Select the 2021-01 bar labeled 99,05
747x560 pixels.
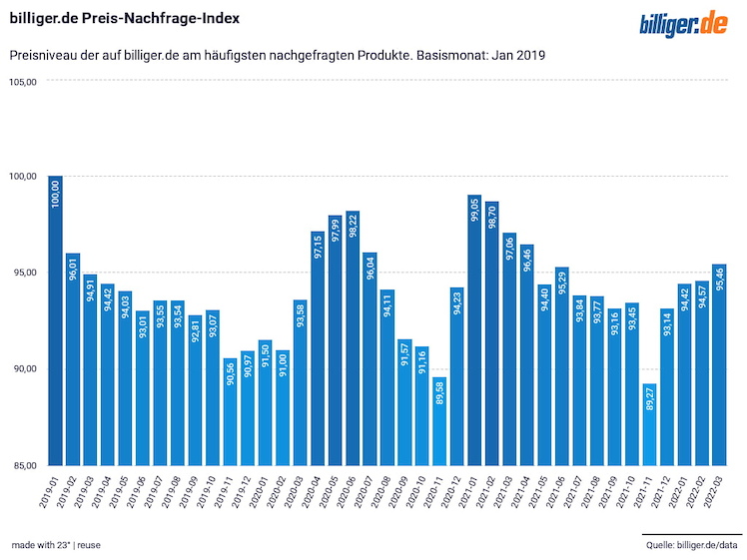coord(475,330)
